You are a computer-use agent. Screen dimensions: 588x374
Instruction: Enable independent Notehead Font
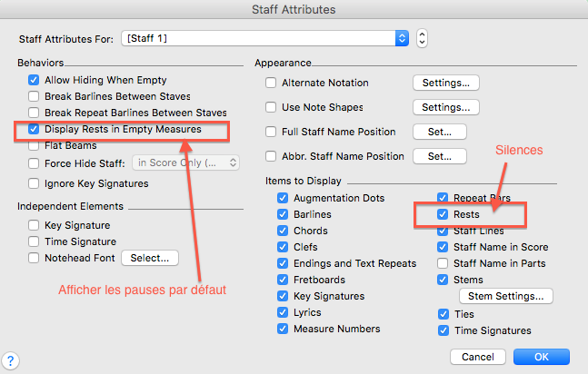(x=34, y=258)
